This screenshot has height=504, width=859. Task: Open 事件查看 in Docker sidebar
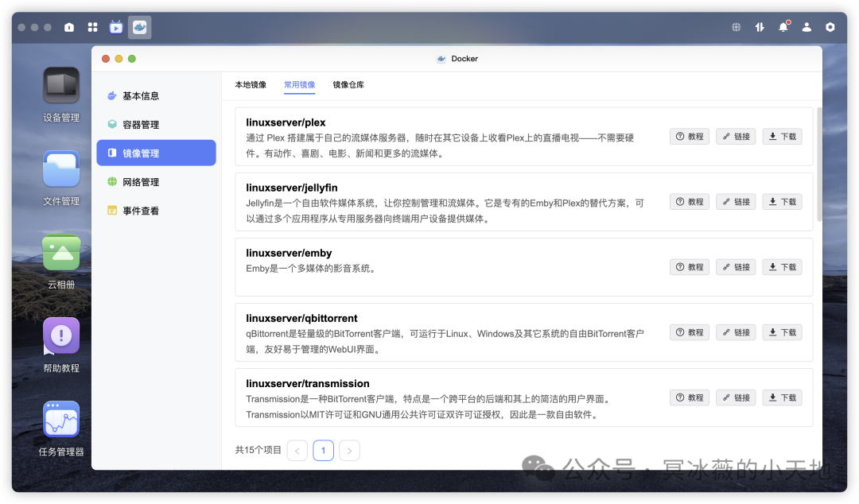pos(156,211)
